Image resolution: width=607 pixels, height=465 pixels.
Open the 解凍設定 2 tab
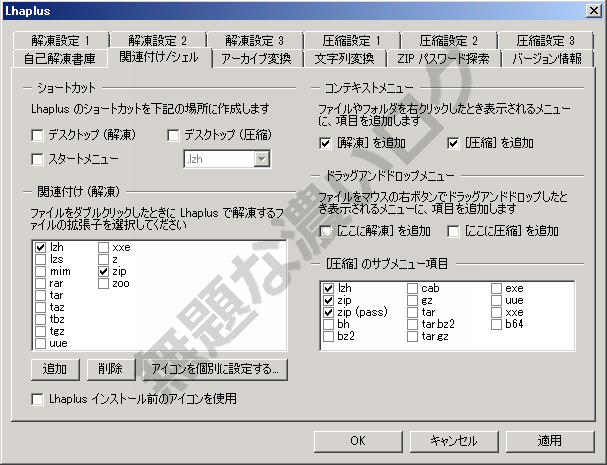pyautogui.click(x=158, y=40)
